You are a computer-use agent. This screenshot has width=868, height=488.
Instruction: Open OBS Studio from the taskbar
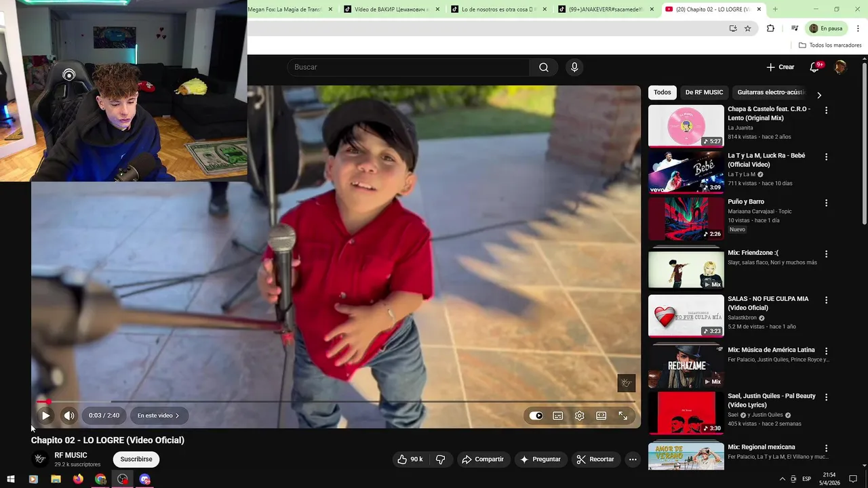pos(123,479)
